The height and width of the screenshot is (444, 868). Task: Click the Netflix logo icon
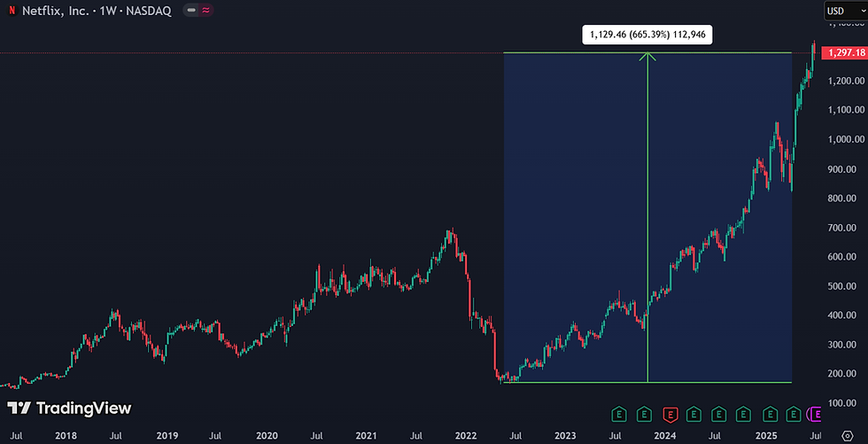click(x=12, y=10)
